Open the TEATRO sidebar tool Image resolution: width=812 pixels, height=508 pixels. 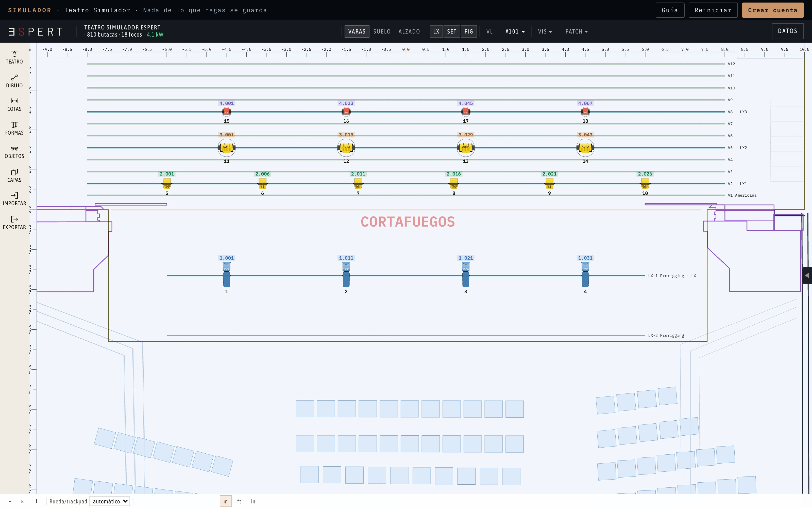click(14, 57)
